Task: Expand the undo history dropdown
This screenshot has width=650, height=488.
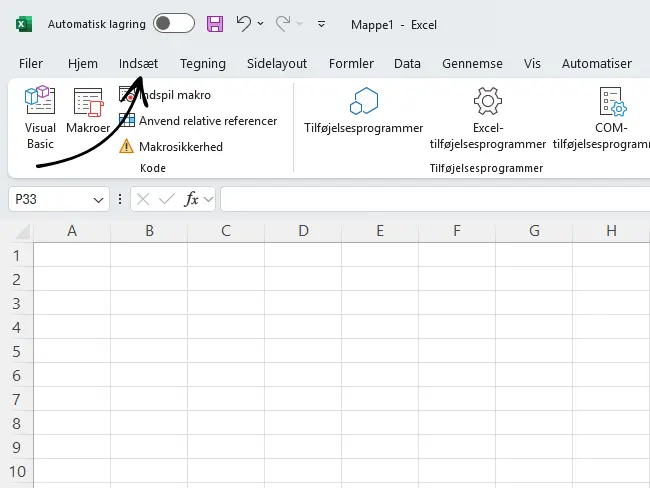Action: pos(261,24)
